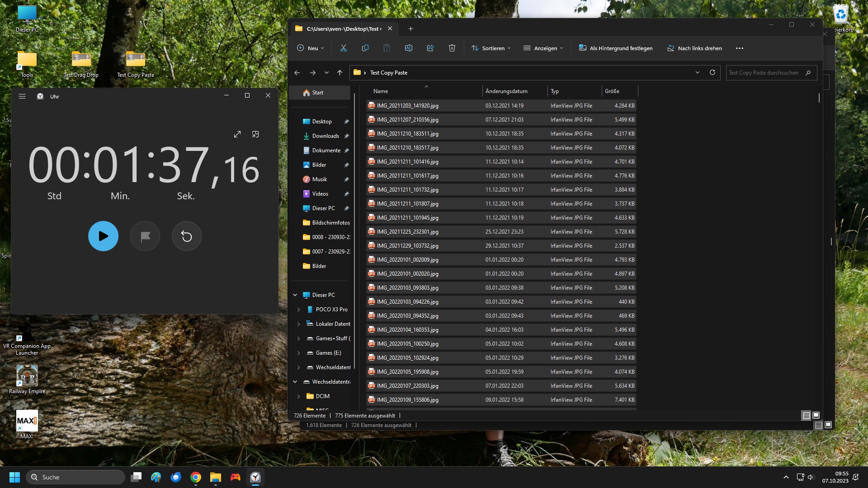The width and height of the screenshot is (868, 488).
Task: Click the Test Copy Paste search field
Action: click(x=764, y=73)
